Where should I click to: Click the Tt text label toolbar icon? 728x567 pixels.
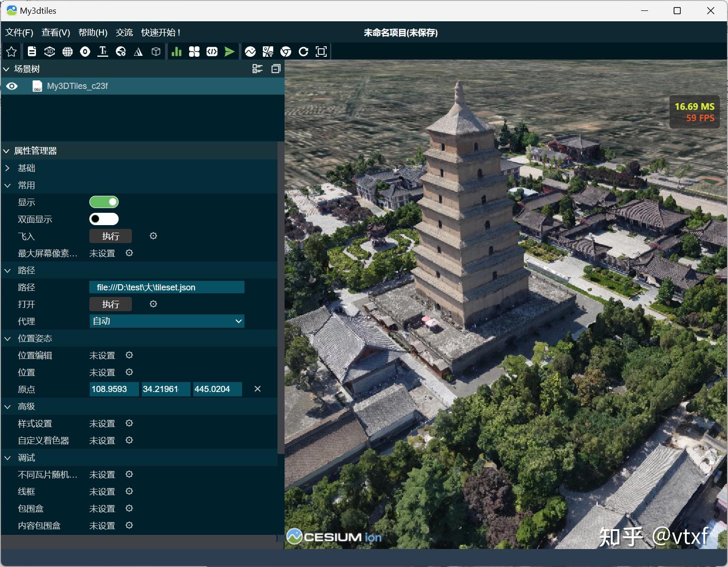[x=103, y=52]
